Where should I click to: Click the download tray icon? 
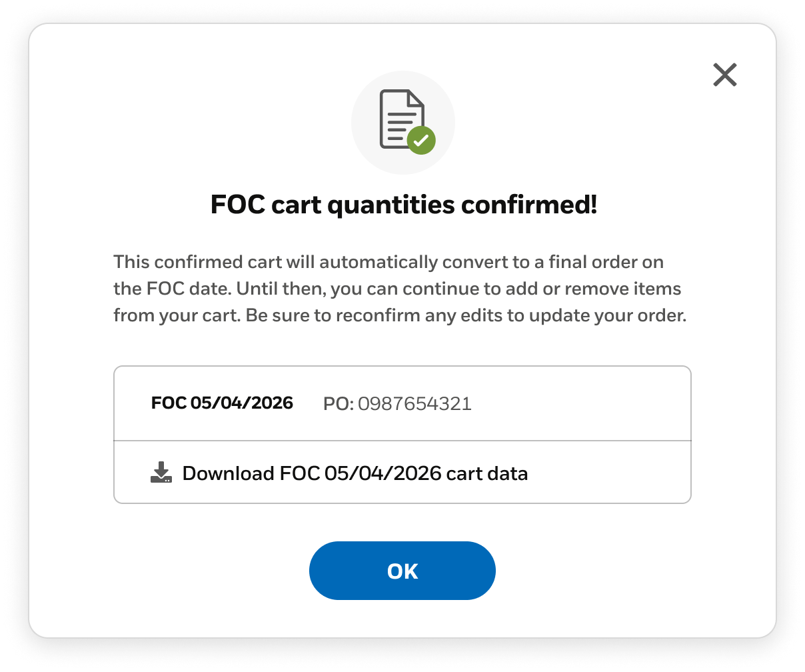tap(161, 473)
